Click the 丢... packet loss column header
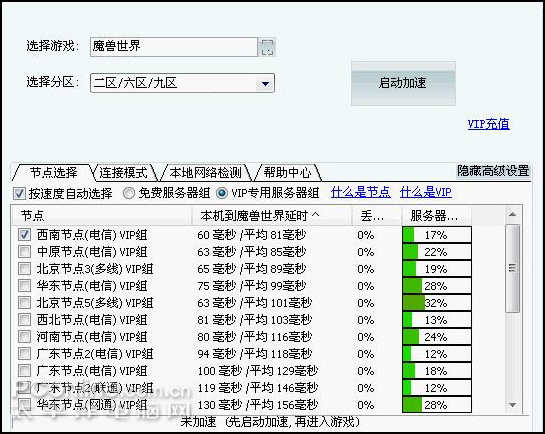Image resolution: width=545 pixels, height=434 pixels. (x=377, y=216)
